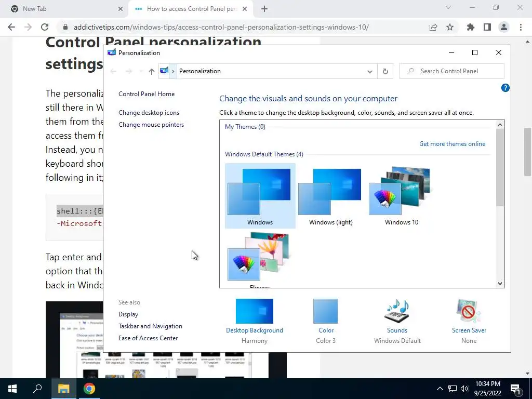Bookmark this page with star icon

click(x=450, y=27)
